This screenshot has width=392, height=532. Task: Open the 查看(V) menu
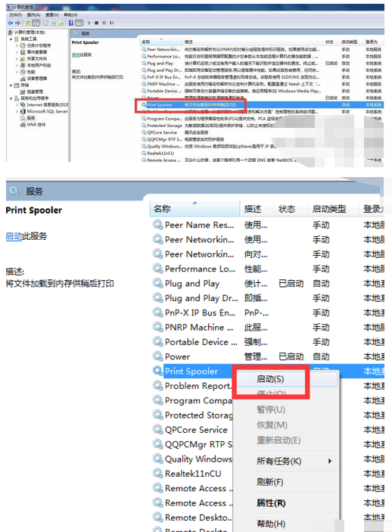pyautogui.click(x=52, y=15)
